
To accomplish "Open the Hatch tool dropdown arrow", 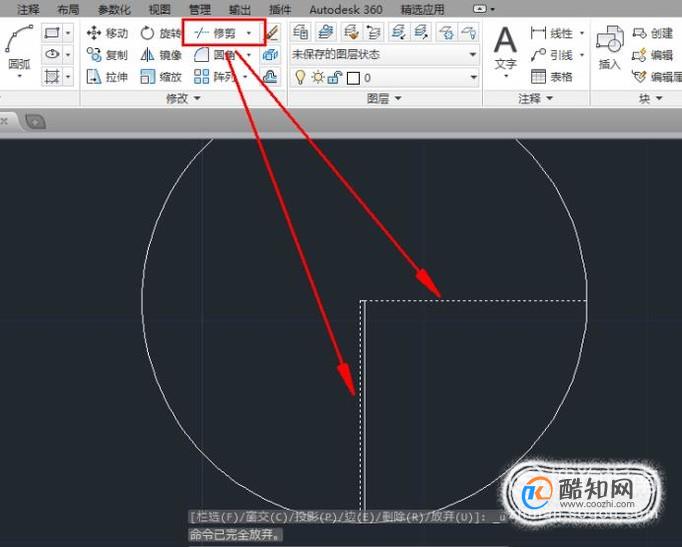I will pos(68,77).
